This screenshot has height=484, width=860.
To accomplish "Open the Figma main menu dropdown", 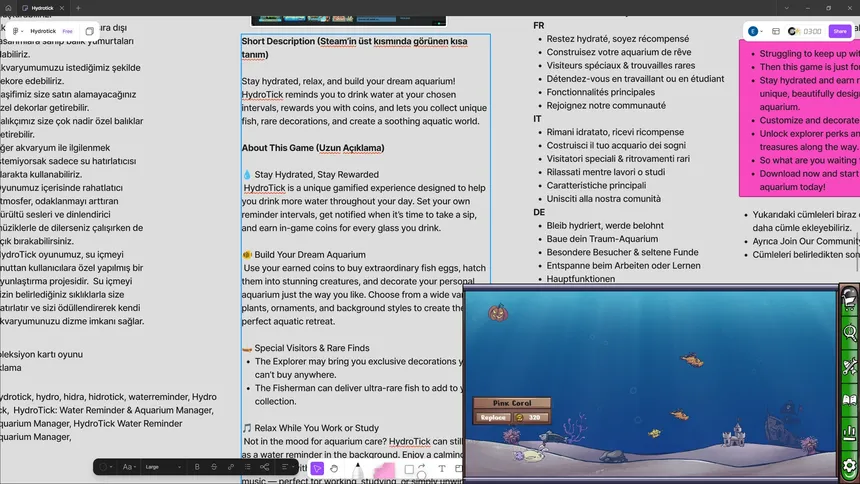I will click(18, 31).
